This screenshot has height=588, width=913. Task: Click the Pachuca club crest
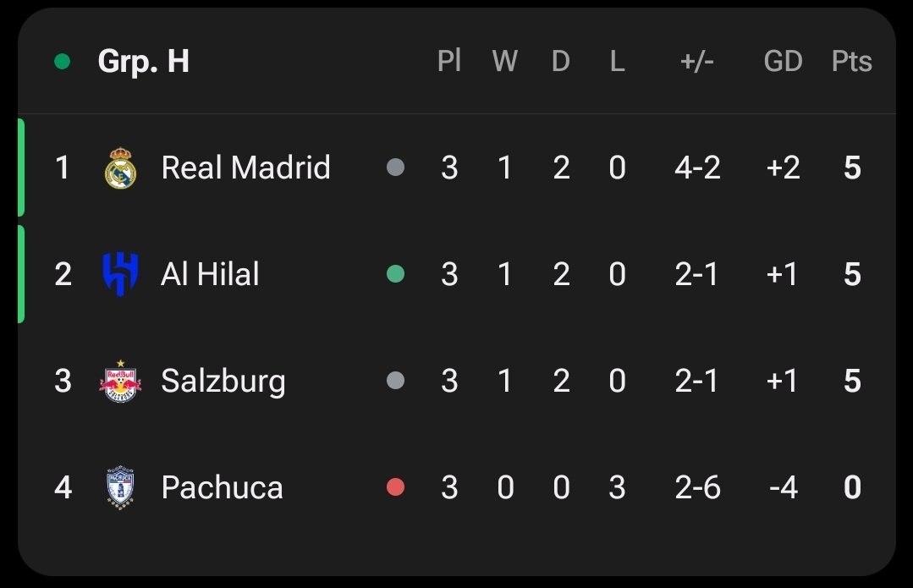pyautogui.click(x=120, y=488)
